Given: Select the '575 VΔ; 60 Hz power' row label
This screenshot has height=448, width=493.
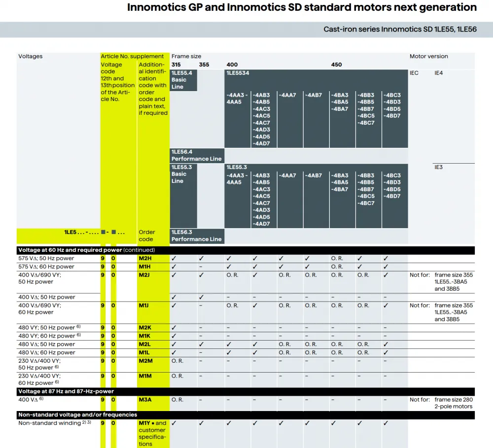Looking at the screenshot, I should (46, 267).
